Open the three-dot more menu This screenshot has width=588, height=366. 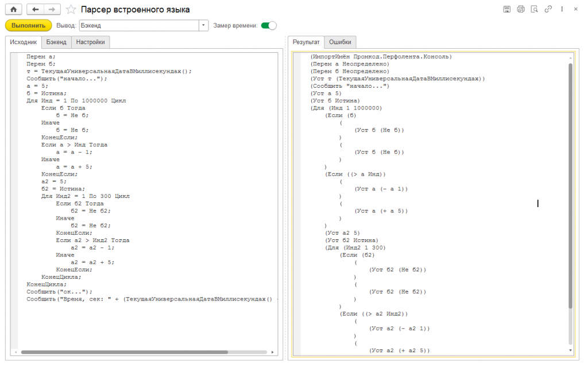(x=562, y=9)
